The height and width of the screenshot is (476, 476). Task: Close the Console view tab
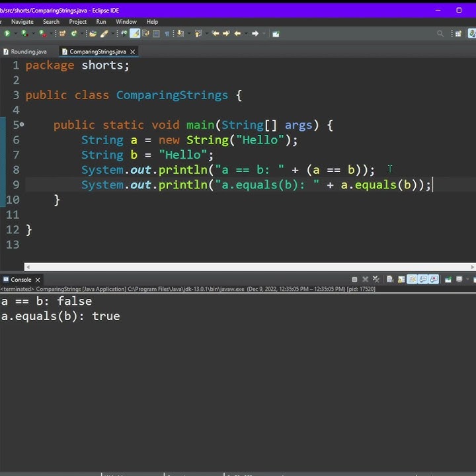click(x=38, y=280)
